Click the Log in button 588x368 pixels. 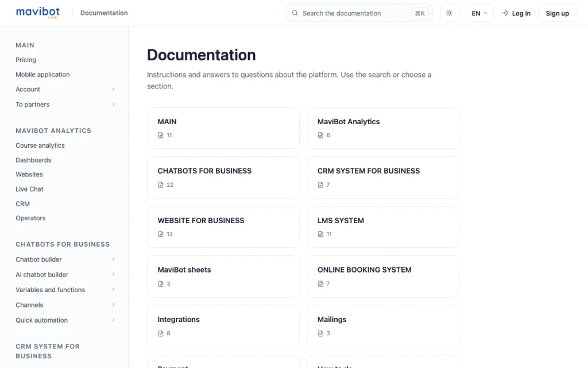tap(516, 13)
